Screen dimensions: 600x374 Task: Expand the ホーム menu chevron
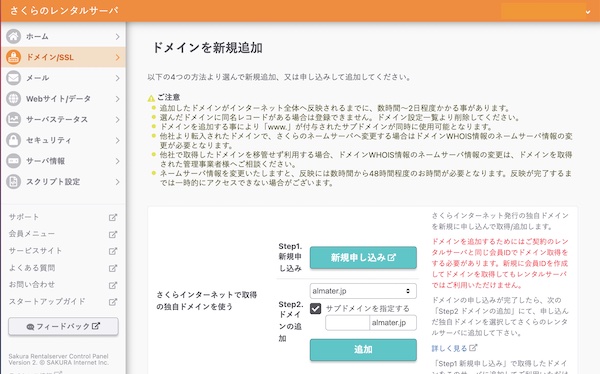(x=117, y=37)
